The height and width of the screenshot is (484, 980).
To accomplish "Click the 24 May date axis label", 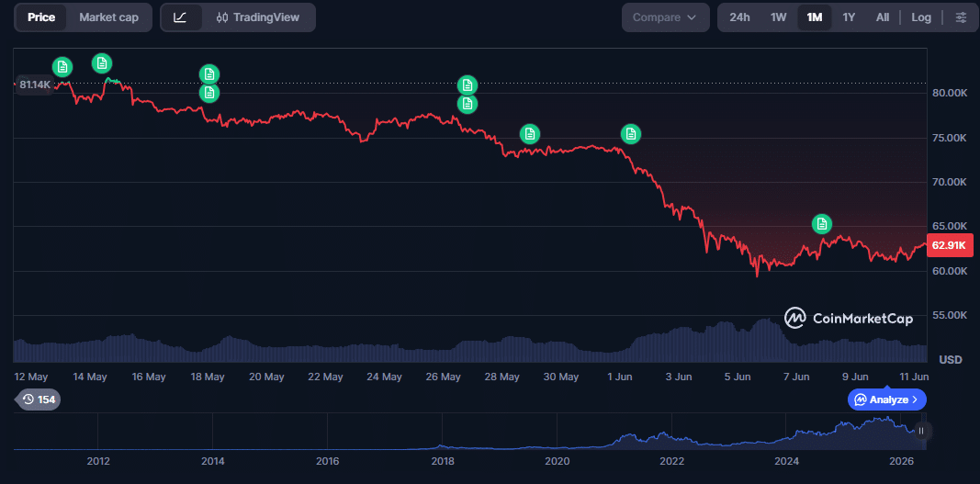I will [384, 377].
